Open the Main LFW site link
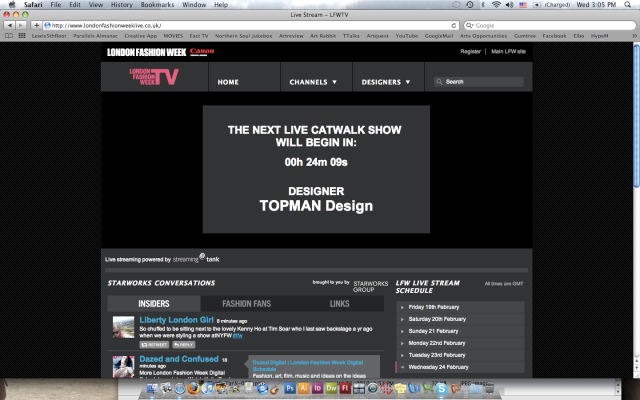The width and height of the screenshot is (640, 400). [x=510, y=50]
